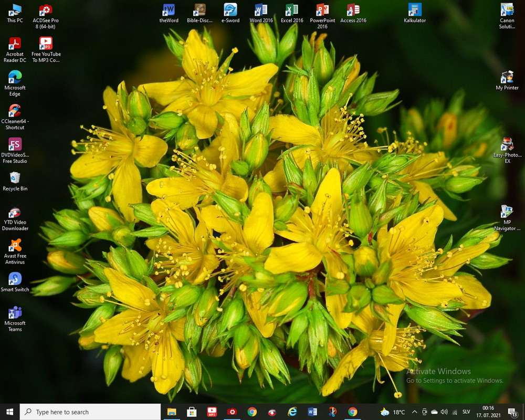The width and height of the screenshot is (525, 420).
Task: Launch e-Sword desktop icon
Action: coord(230,14)
